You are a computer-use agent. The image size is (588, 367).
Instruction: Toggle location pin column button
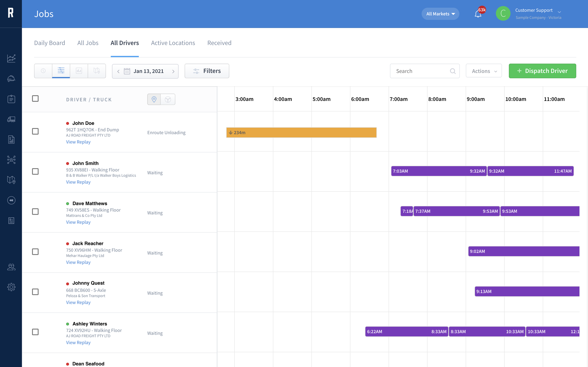154,99
